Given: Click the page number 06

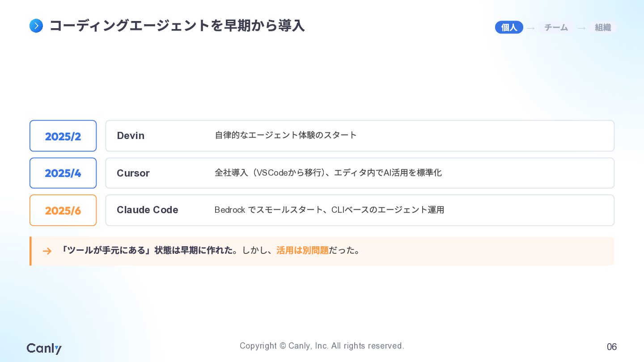Looking at the screenshot, I should point(612,347).
